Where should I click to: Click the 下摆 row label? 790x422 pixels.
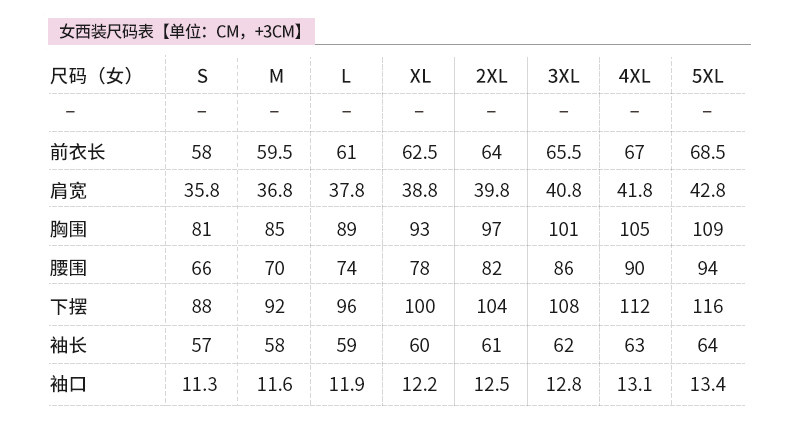tap(68, 306)
